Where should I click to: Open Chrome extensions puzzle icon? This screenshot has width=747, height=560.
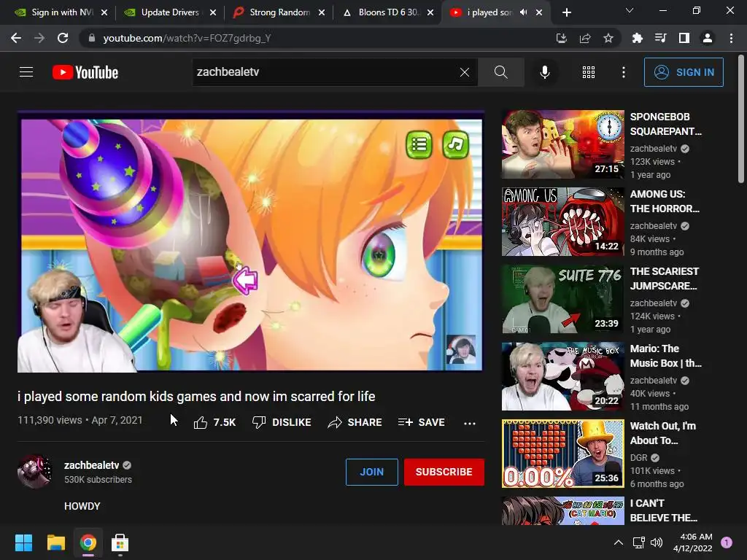[x=637, y=38]
